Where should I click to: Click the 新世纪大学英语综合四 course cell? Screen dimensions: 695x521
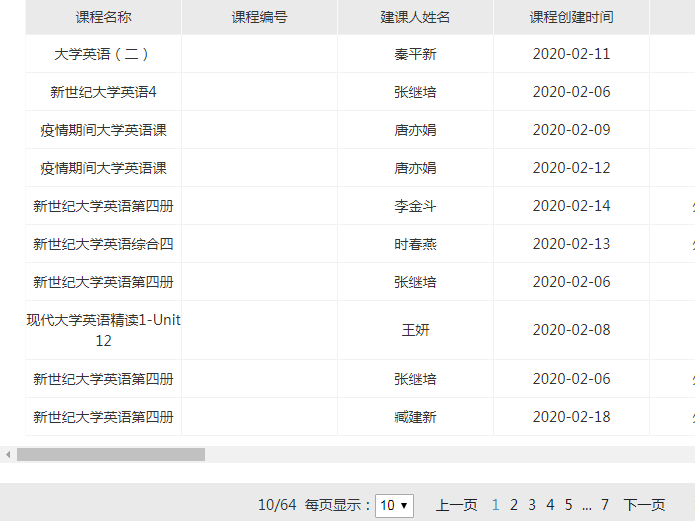(x=103, y=244)
